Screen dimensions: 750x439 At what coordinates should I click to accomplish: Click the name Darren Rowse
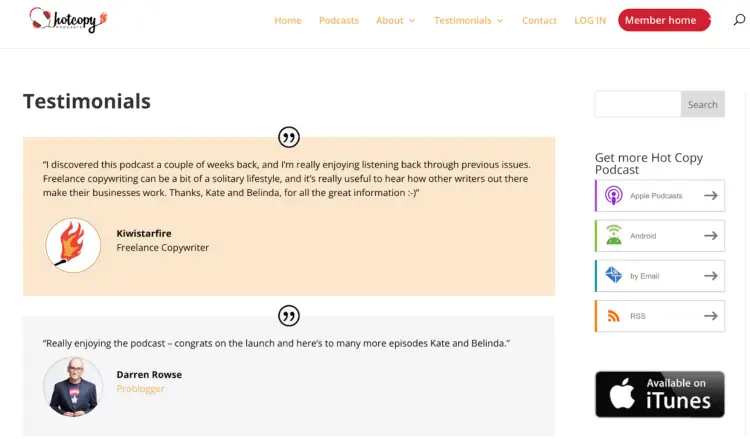[149, 374]
